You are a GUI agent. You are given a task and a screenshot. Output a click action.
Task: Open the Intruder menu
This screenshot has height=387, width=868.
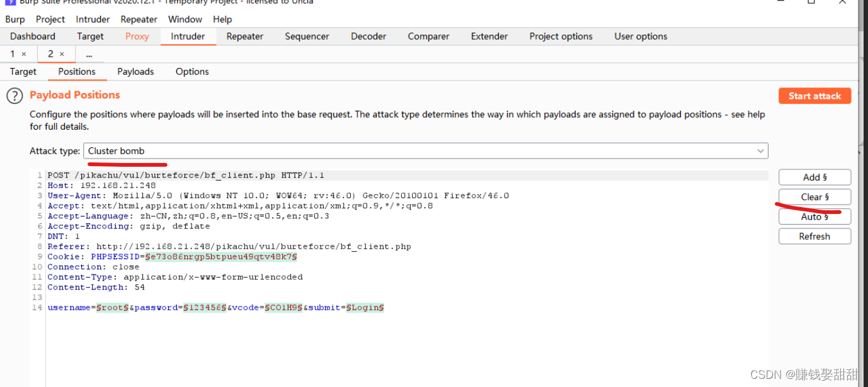pos(93,20)
